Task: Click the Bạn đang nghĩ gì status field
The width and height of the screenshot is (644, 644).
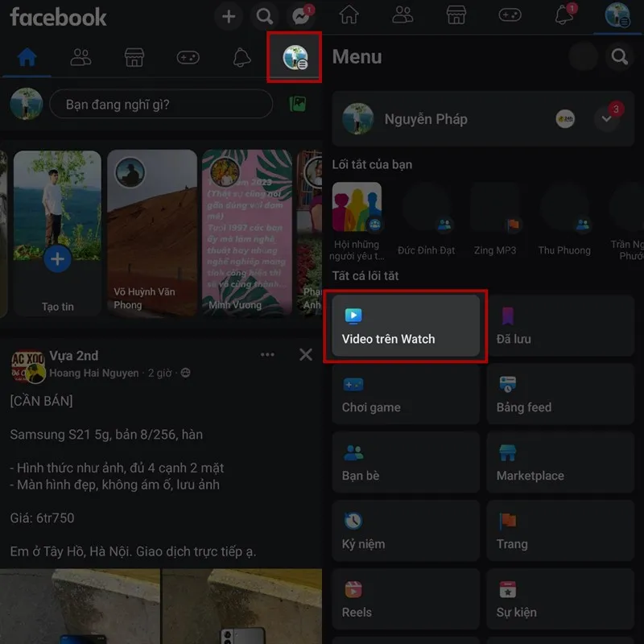Action: pyautogui.click(x=161, y=104)
